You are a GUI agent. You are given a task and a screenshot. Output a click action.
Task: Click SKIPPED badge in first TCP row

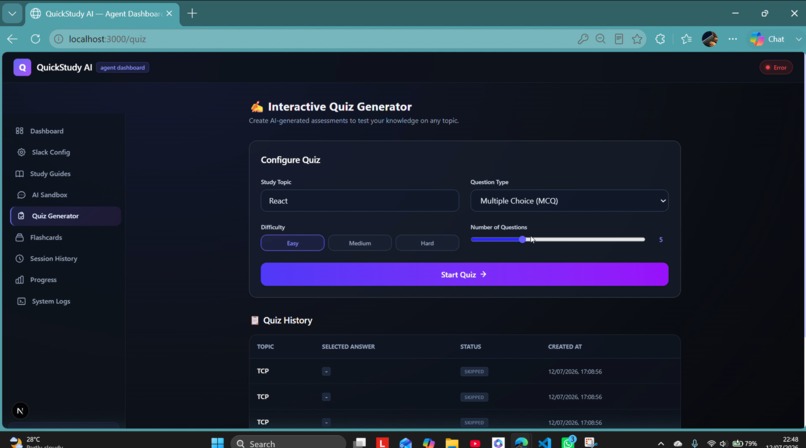tap(474, 371)
